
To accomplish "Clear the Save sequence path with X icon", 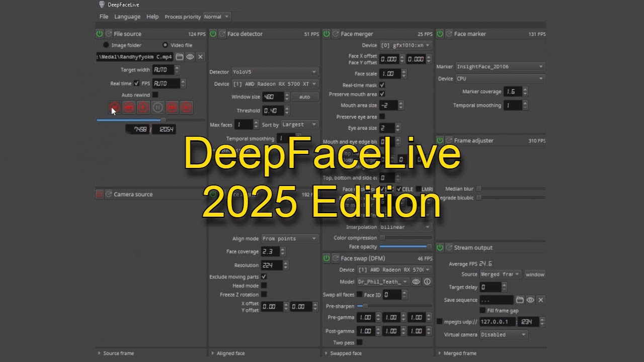I will click(x=541, y=300).
